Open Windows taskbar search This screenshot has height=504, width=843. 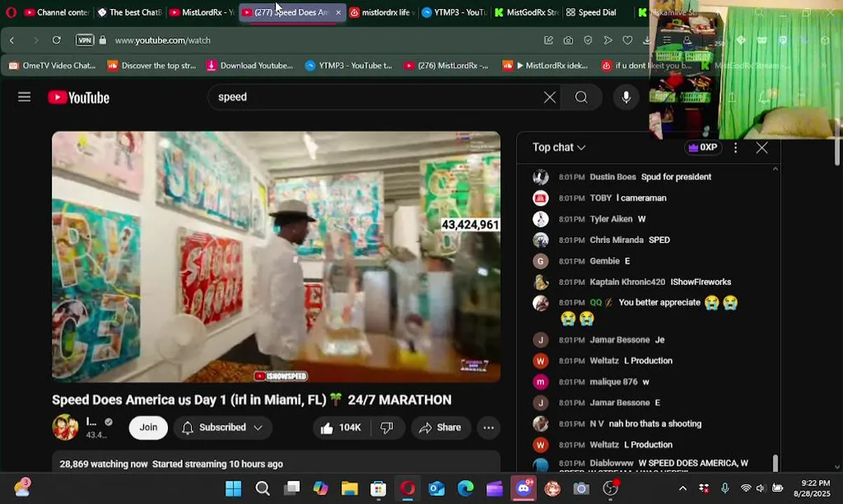pyautogui.click(x=263, y=489)
